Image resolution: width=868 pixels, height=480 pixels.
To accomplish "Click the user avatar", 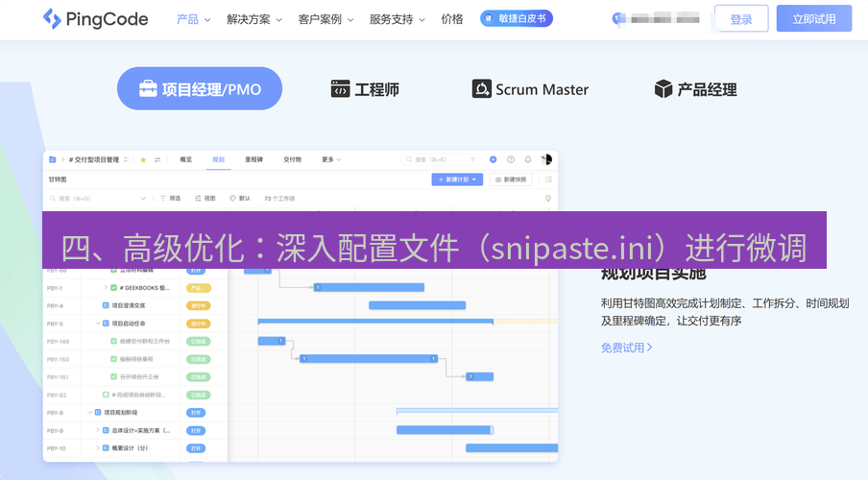I will 546,159.
